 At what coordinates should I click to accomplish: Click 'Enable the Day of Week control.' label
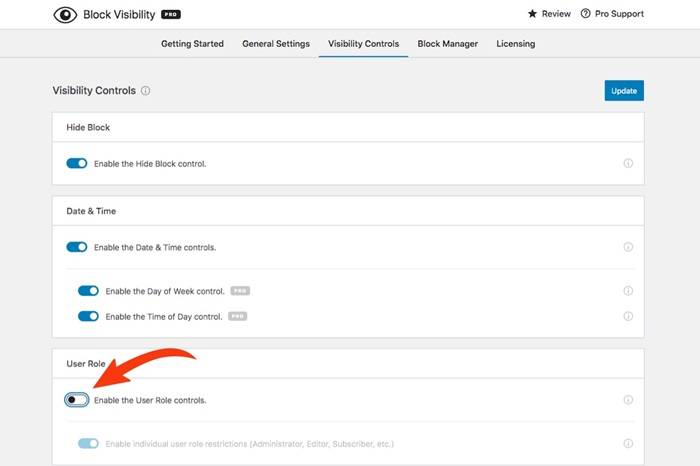click(165, 291)
